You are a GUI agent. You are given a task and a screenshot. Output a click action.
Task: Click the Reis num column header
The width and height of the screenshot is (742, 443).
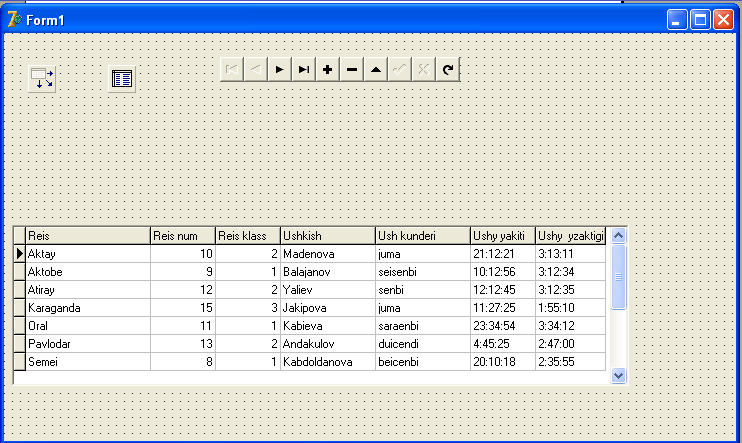point(183,236)
